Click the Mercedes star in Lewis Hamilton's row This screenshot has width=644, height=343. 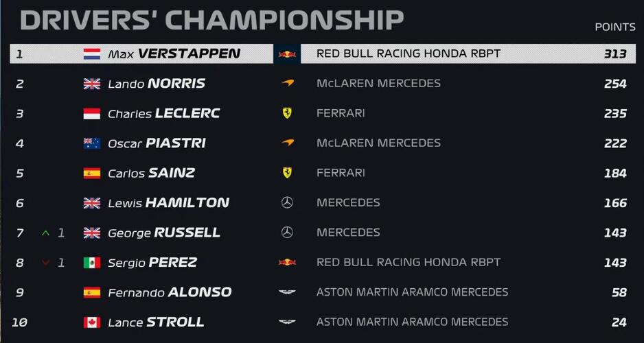coord(287,203)
